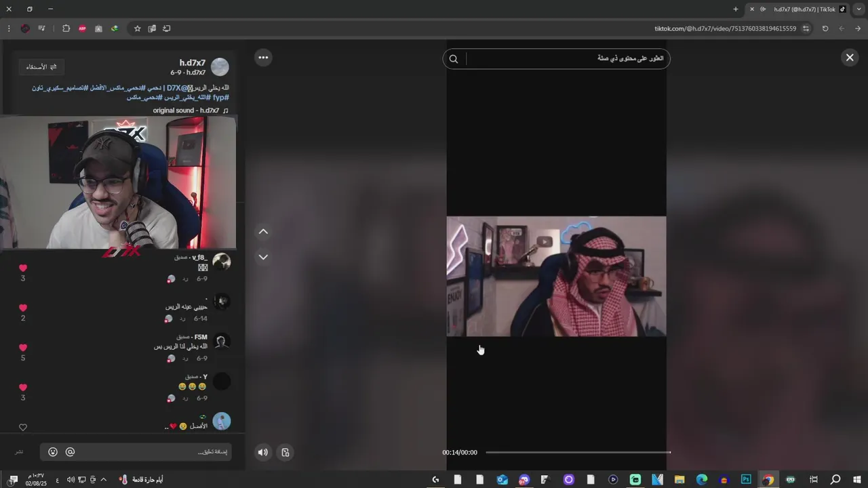Mute the video with the speaker icon
868x488 pixels.
click(x=263, y=452)
